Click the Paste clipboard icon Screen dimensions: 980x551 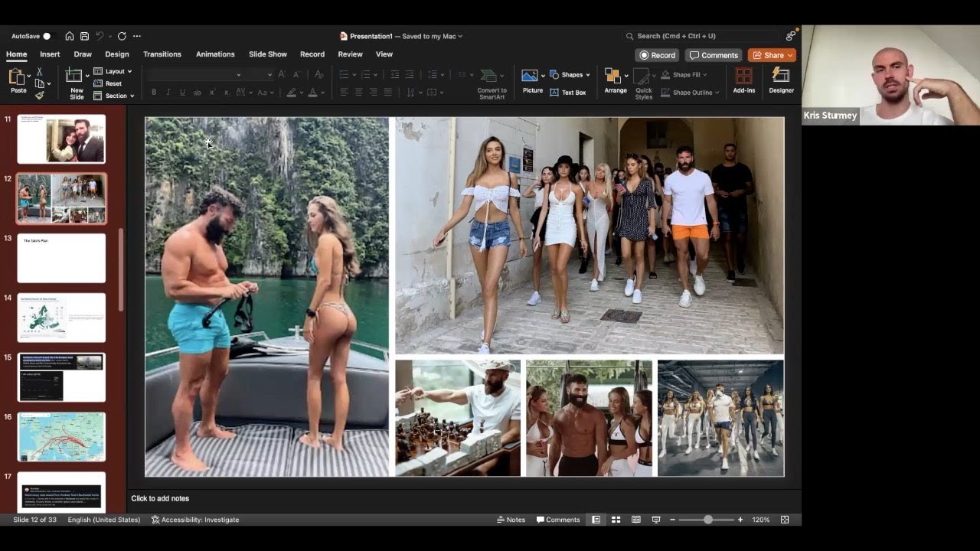pyautogui.click(x=17, y=77)
